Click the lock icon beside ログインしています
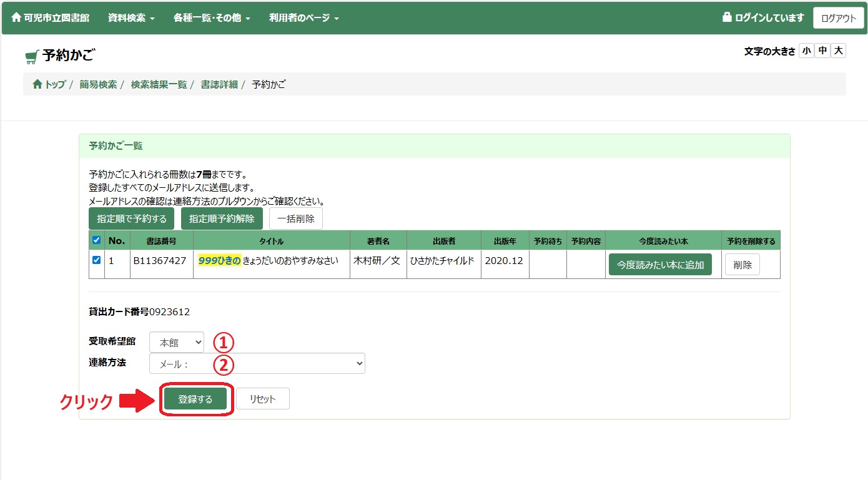 click(x=727, y=17)
